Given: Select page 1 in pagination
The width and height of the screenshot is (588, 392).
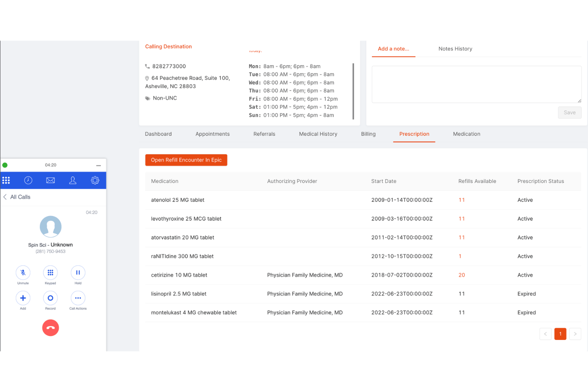Looking at the screenshot, I should coord(560,334).
